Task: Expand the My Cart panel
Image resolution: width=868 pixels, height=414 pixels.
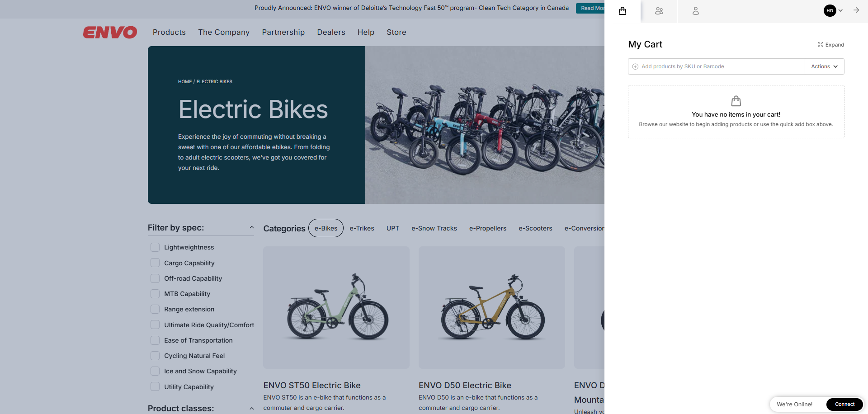Action: point(831,45)
